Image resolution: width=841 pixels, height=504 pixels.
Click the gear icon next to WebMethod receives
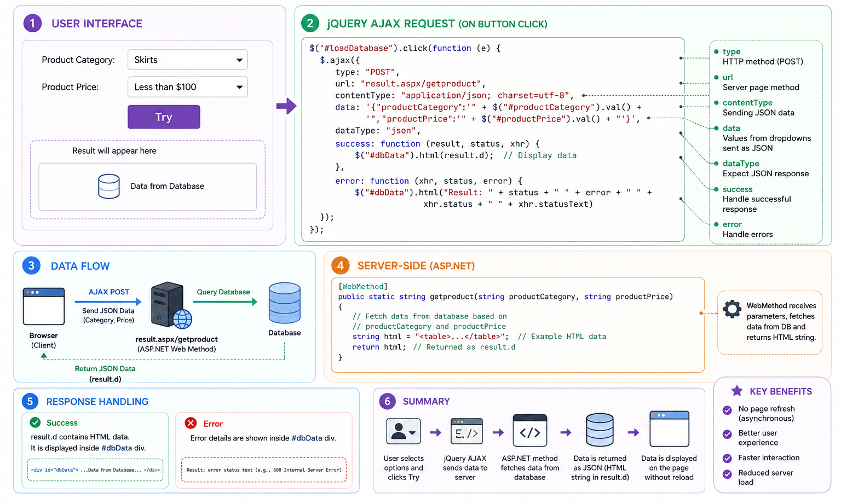point(732,309)
